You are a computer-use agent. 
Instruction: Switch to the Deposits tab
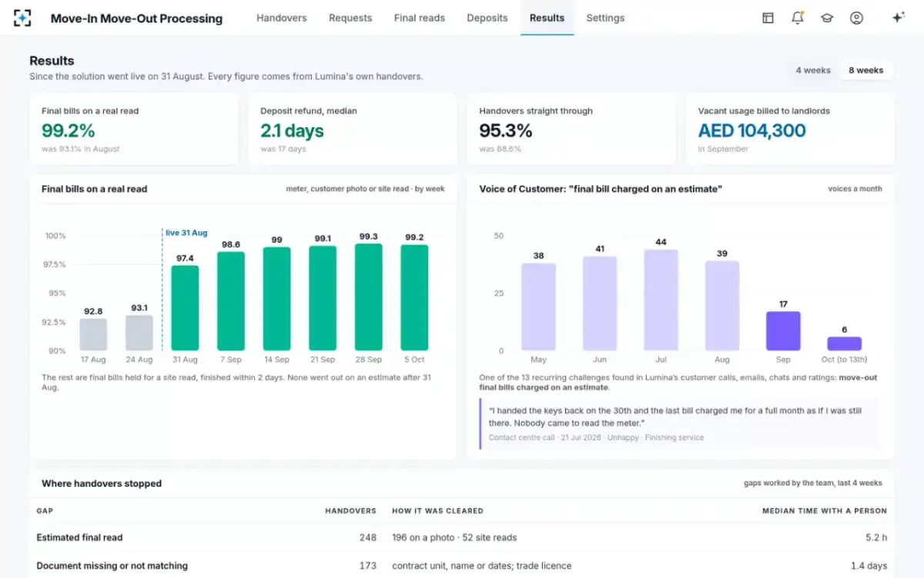pyautogui.click(x=487, y=18)
